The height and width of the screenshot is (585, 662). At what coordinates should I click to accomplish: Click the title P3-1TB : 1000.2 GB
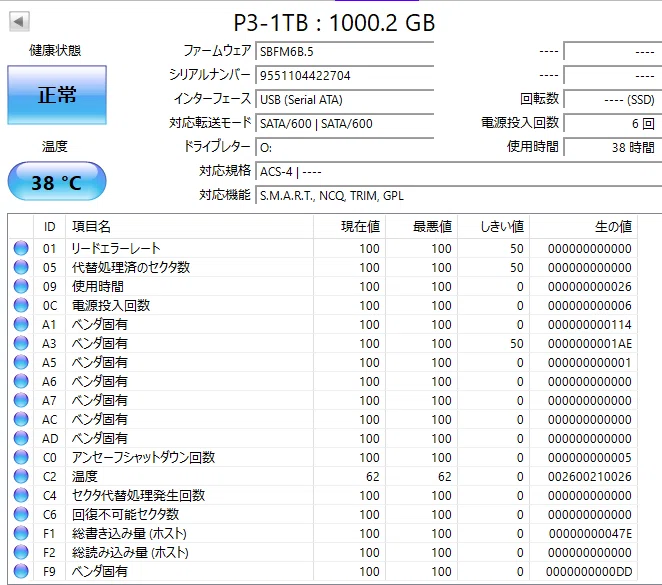tap(334, 22)
